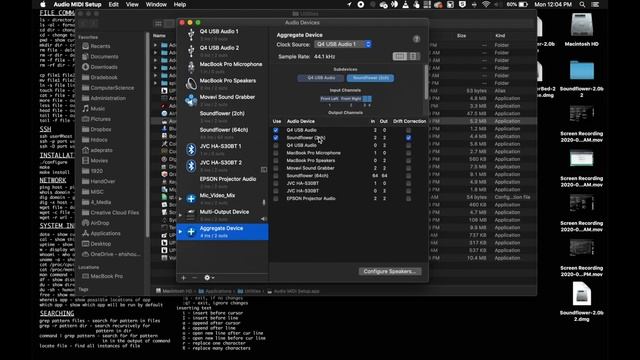Click Finder's icon view toolbar button

coord(158,24)
